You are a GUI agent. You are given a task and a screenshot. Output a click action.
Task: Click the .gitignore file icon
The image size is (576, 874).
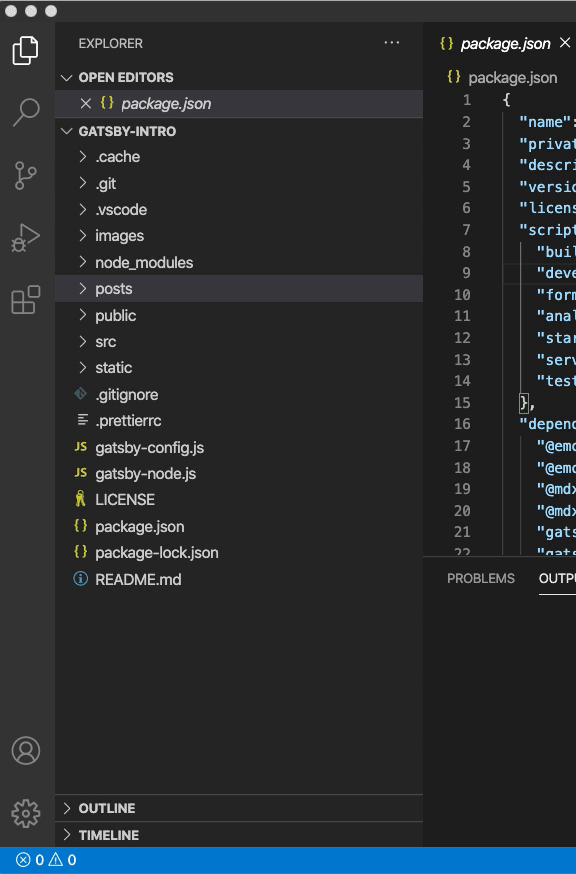click(80, 394)
